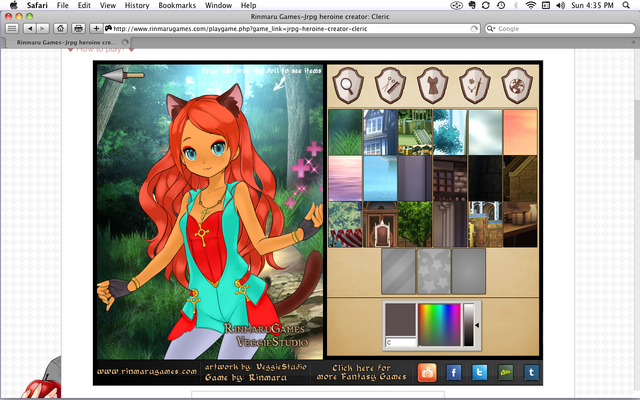Viewport: 640px width, 400px height.
Task: Click the spearhead back arrow in game
Action: pos(122,75)
